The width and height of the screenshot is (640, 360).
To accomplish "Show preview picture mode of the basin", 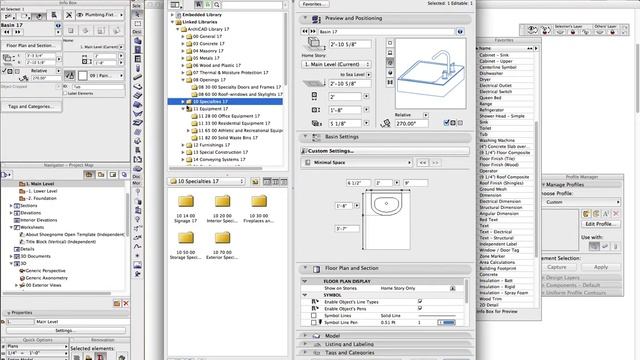I will [x=390, y=82].
